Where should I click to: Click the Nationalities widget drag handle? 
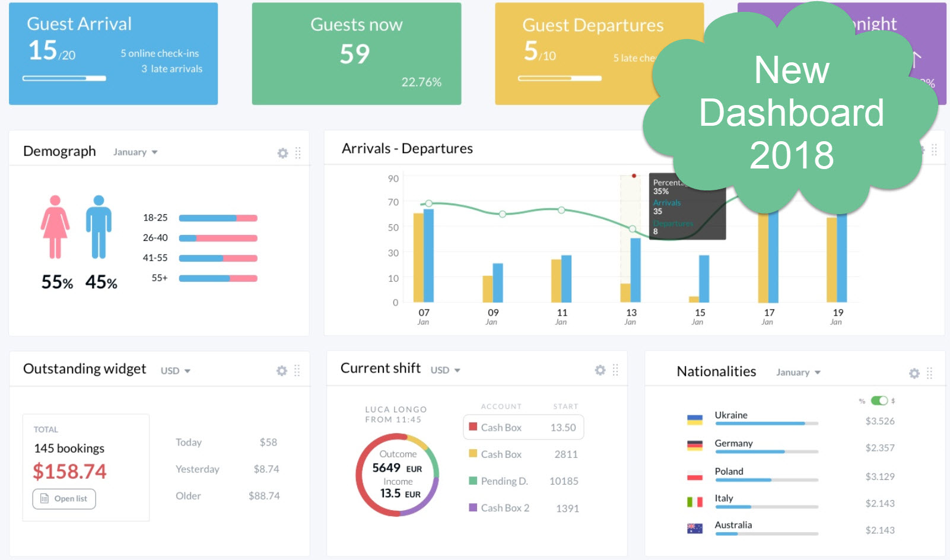click(x=930, y=373)
